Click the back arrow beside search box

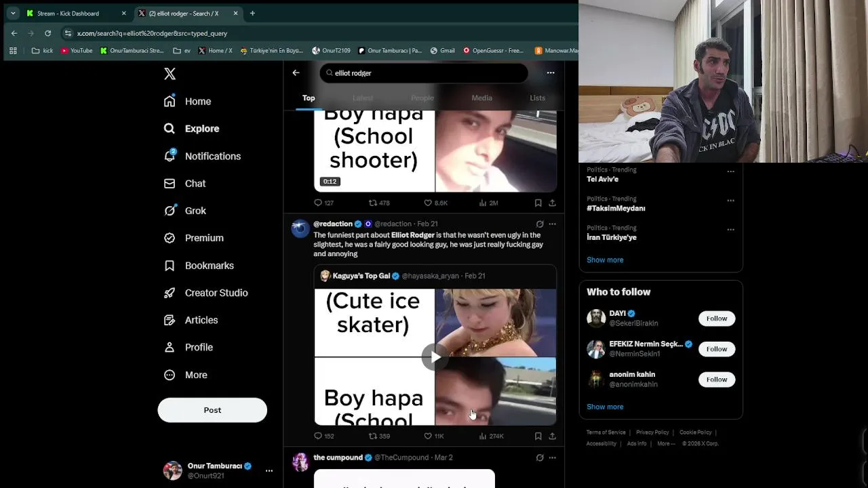[296, 73]
